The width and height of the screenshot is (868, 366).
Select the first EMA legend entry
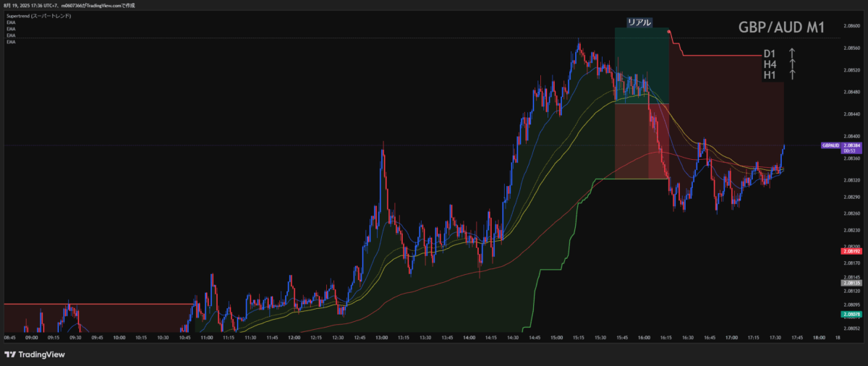click(x=11, y=22)
